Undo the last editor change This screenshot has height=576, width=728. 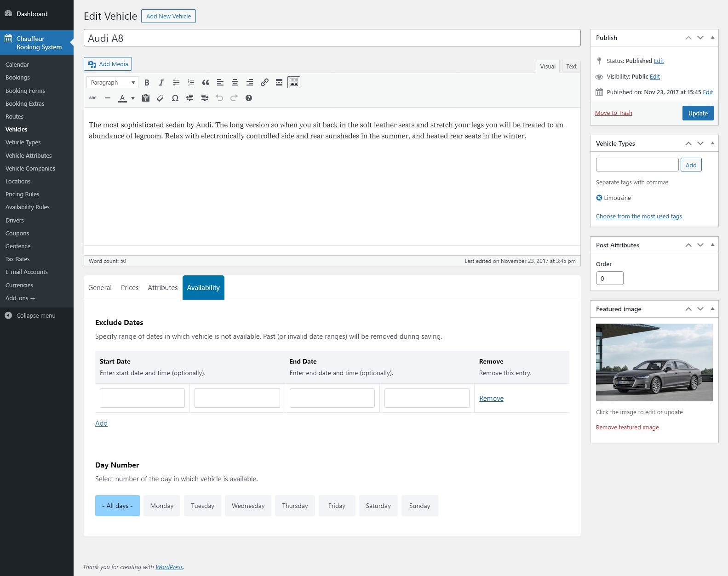[219, 98]
